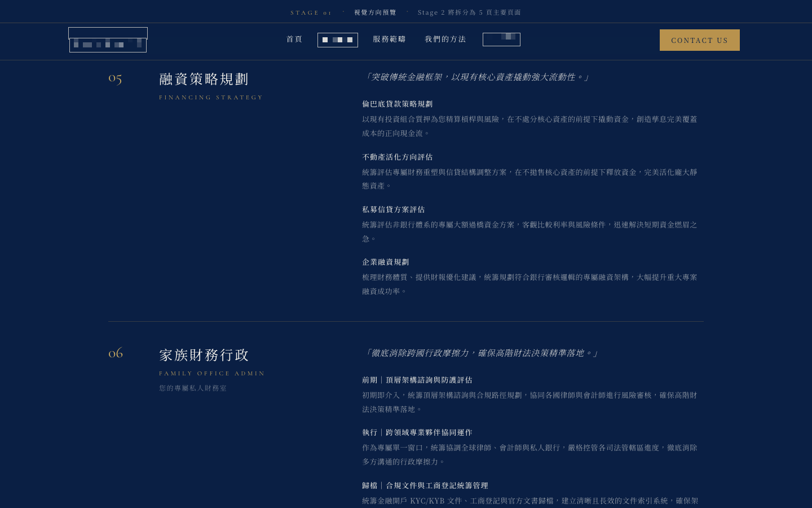Viewport: 812px width, 508px height.
Task: Click the paragraph starting 以現有投資組合質押
Action: point(530,126)
